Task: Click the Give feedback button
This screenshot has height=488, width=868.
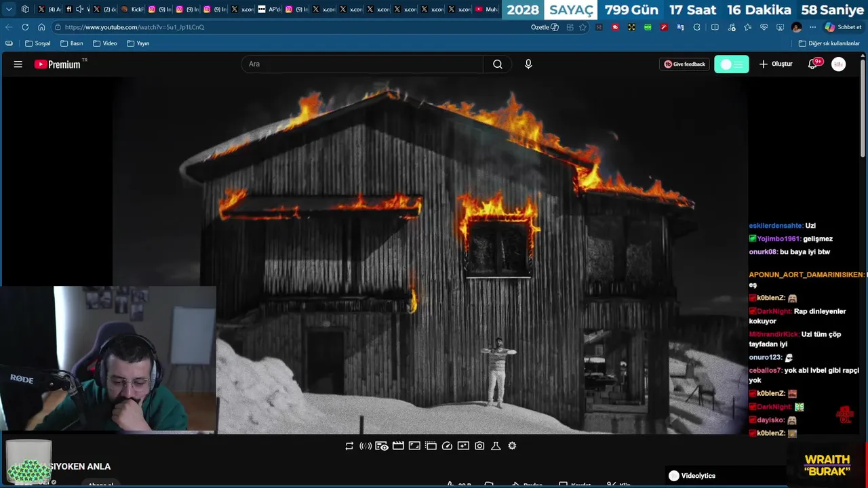Action: pyautogui.click(x=684, y=64)
